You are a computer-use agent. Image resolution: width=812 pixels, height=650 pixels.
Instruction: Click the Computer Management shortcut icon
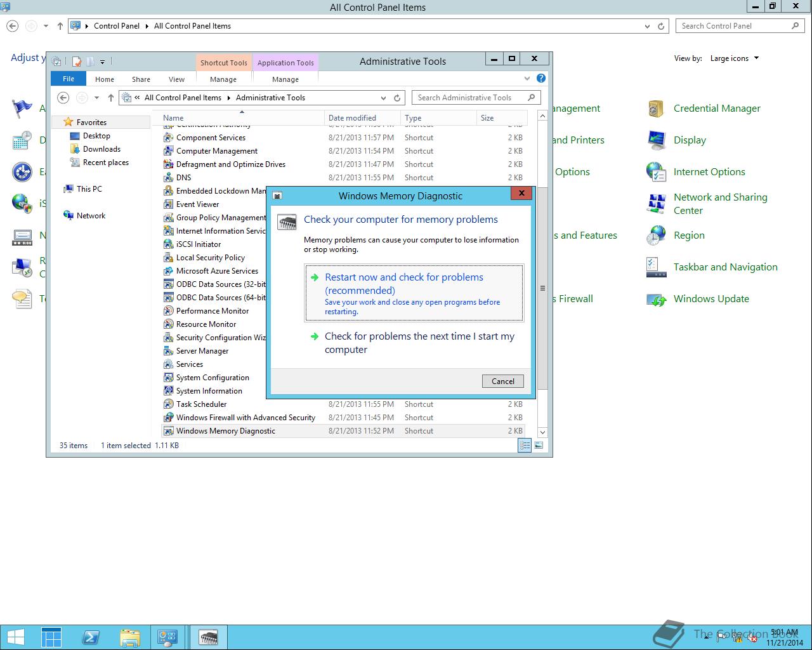point(168,151)
